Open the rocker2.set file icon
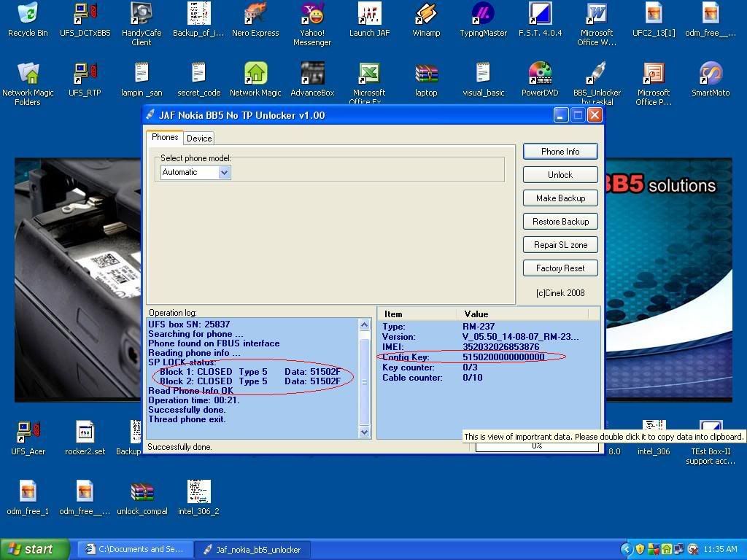 point(85,438)
